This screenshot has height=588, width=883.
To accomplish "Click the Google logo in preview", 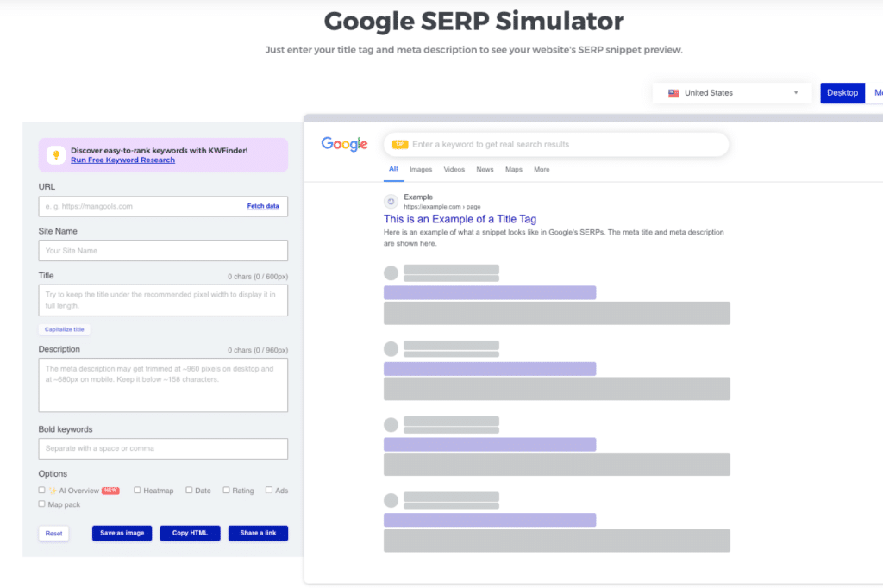I will tap(344, 144).
